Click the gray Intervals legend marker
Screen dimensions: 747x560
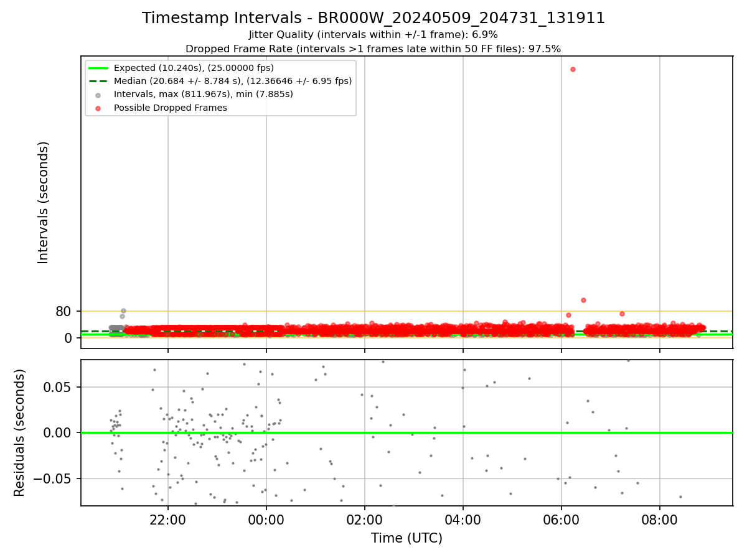pos(99,95)
